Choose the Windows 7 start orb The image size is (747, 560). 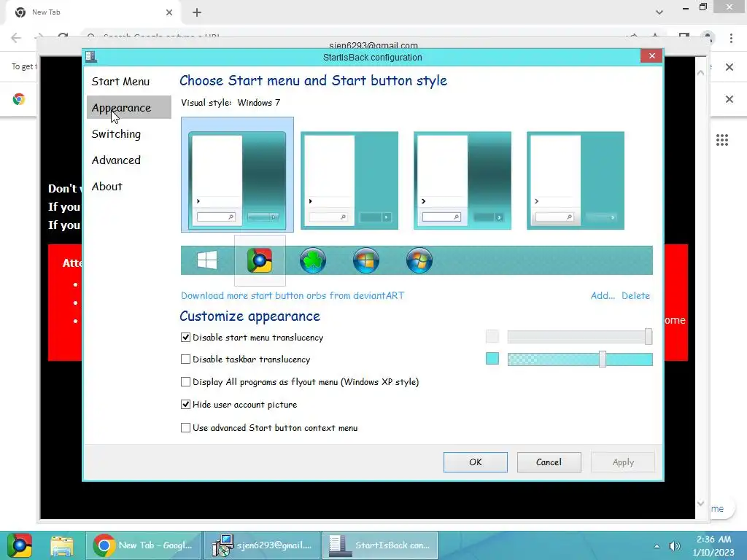(x=419, y=260)
